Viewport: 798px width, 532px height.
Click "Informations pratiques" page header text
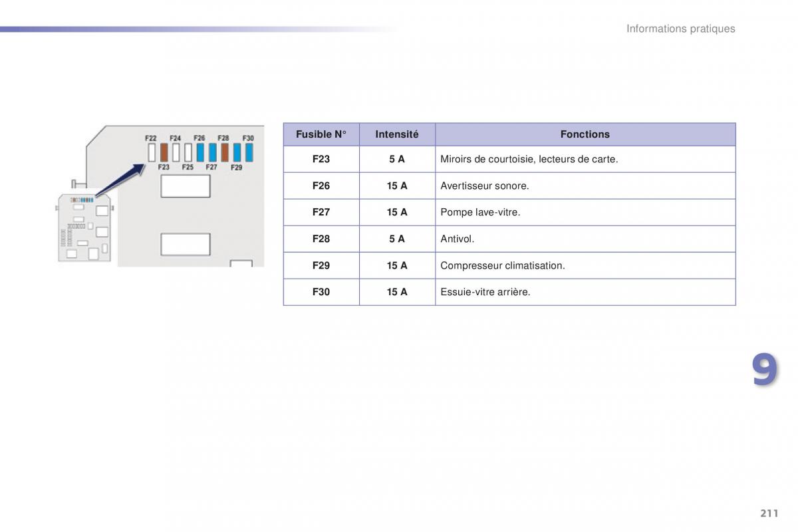point(680,29)
